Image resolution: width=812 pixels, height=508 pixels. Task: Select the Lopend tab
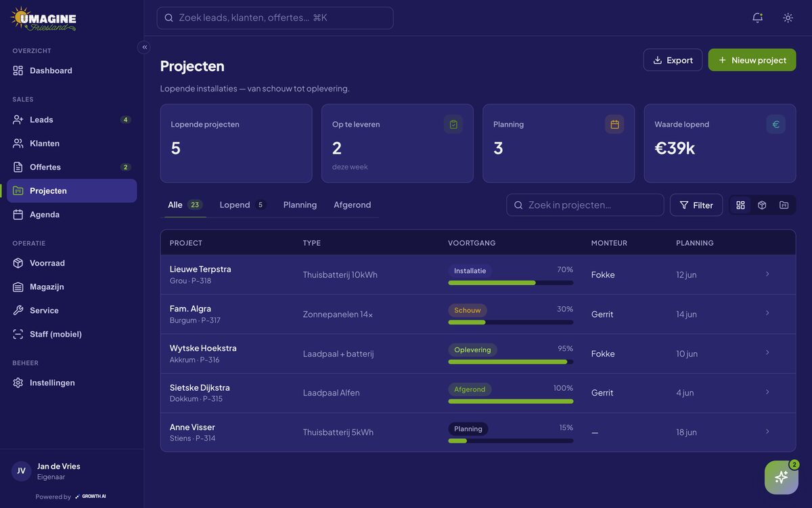(242, 205)
